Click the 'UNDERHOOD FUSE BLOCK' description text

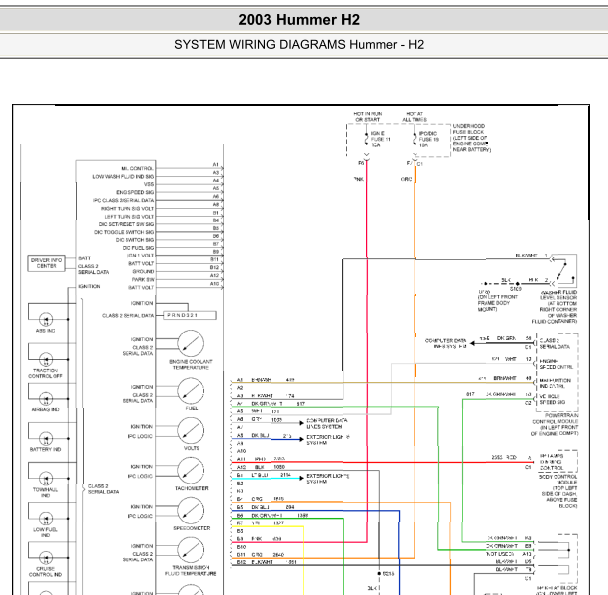[x=472, y=138]
